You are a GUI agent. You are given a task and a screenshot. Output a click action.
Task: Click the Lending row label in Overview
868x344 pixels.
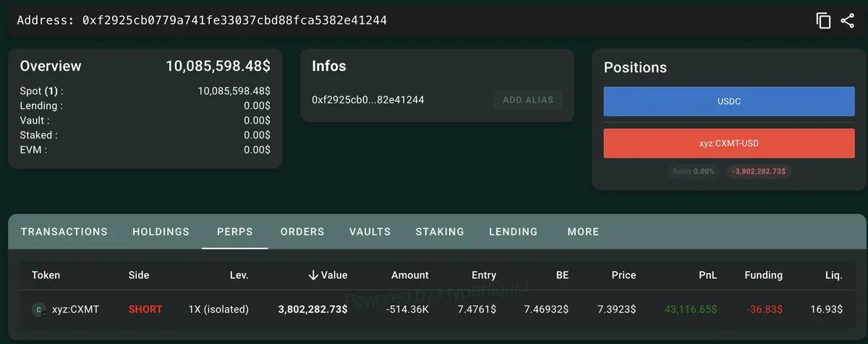click(x=41, y=106)
